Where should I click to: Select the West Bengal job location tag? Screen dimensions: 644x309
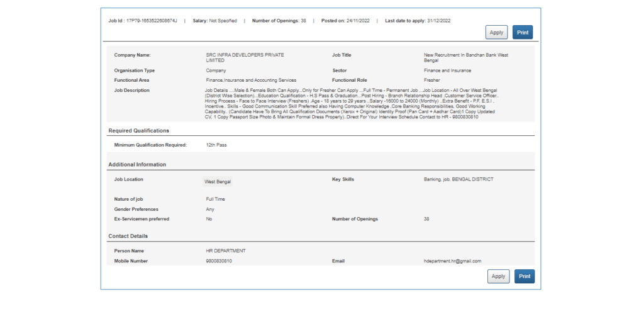(x=218, y=182)
